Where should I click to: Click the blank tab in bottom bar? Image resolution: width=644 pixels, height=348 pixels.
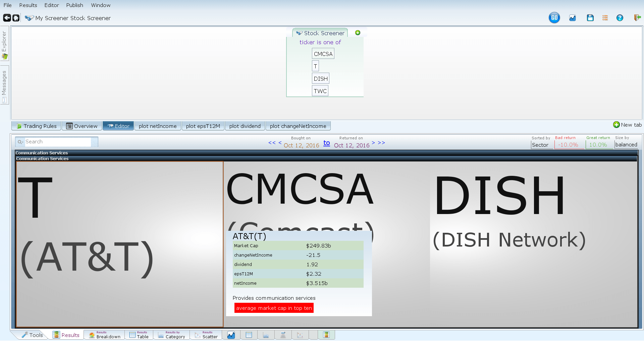(313, 335)
